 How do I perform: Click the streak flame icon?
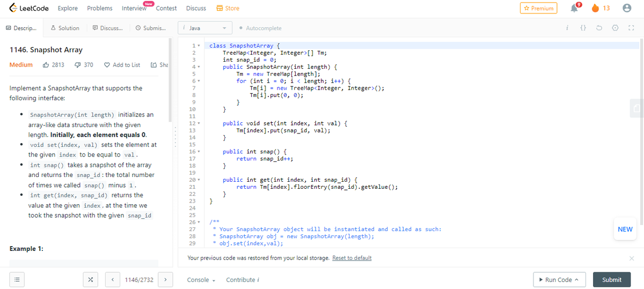[595, 8]
